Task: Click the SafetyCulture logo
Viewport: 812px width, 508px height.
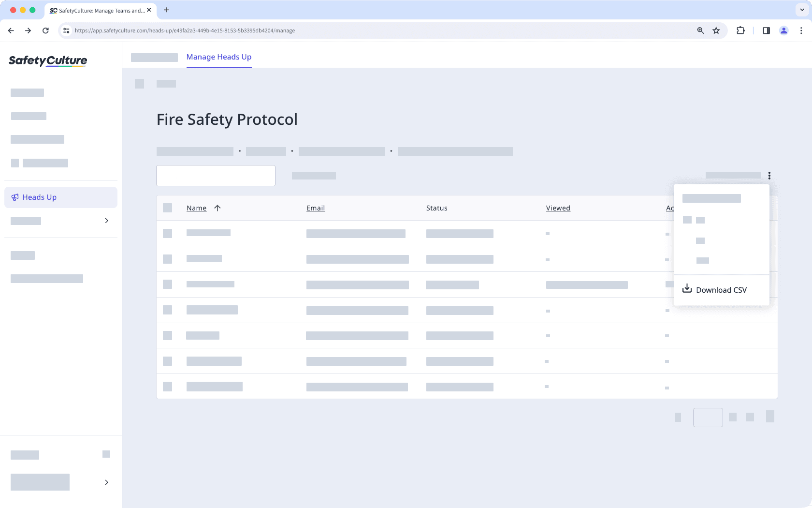Action: pos(47,61)
